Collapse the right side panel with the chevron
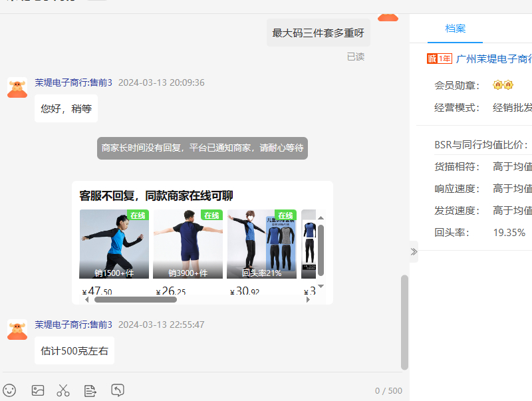 pyautogui.click(x=414, y=251)
